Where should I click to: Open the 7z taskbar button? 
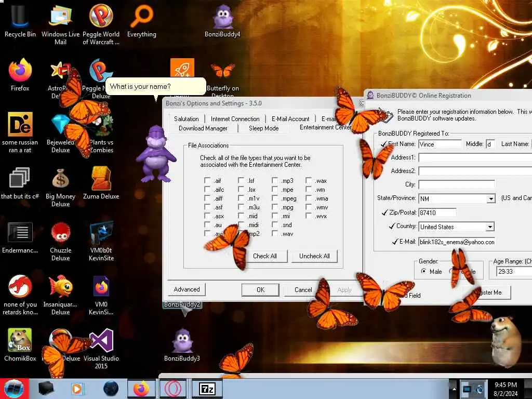click(x=207, y=389)
